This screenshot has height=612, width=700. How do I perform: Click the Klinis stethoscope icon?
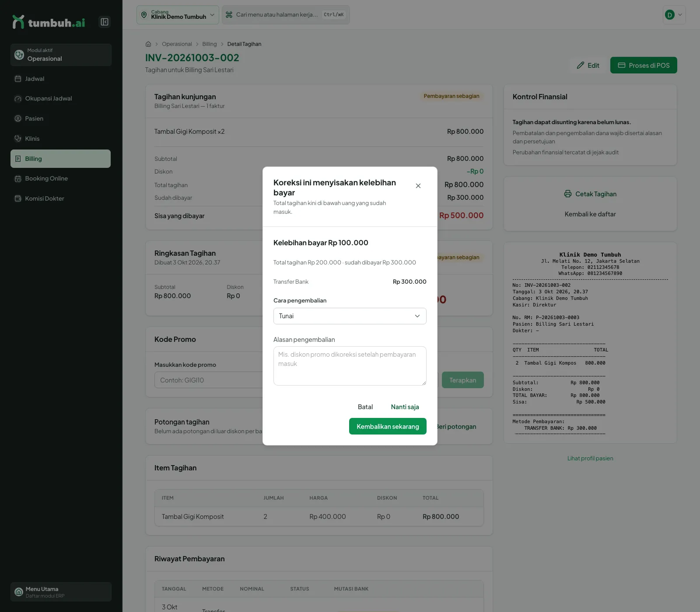pyautogui.click(x=18, y=139)
